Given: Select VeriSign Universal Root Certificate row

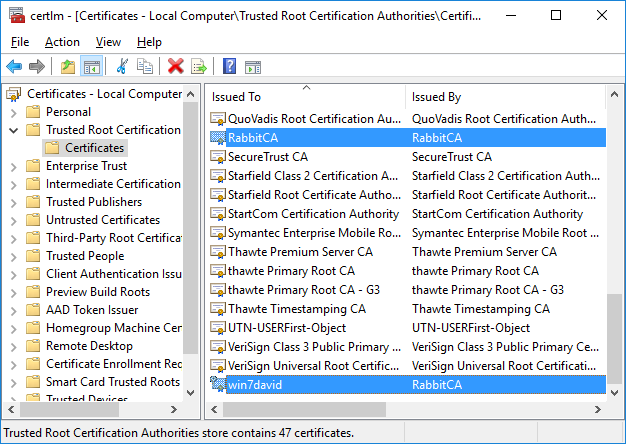Looking at the screenshot, I should click(408, 366).
